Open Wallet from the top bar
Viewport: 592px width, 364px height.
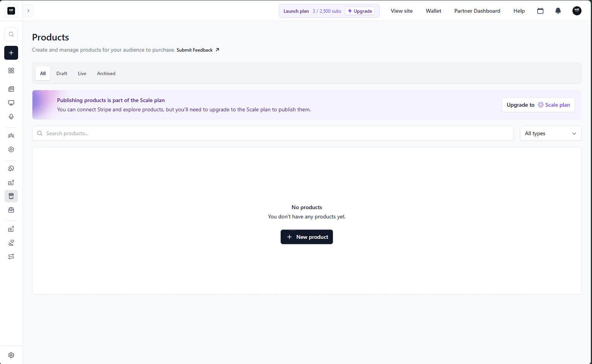434,11
